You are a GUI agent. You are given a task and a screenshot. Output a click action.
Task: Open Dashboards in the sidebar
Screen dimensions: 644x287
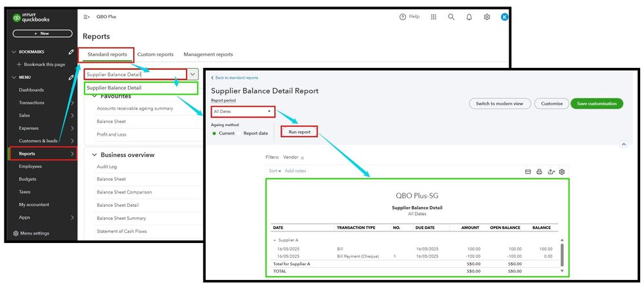31,90
